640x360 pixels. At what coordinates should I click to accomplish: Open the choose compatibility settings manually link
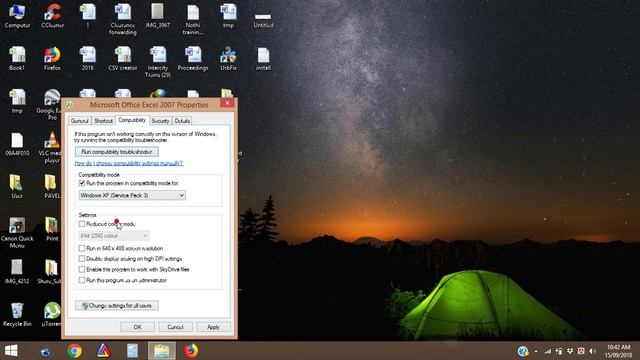click(129, 163)
